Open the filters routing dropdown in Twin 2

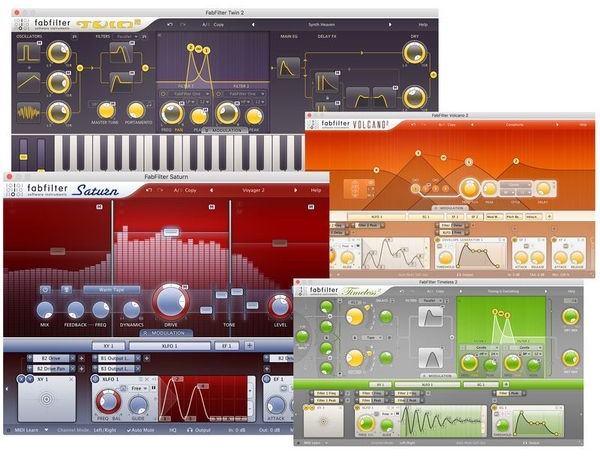(x=126, y=36)
